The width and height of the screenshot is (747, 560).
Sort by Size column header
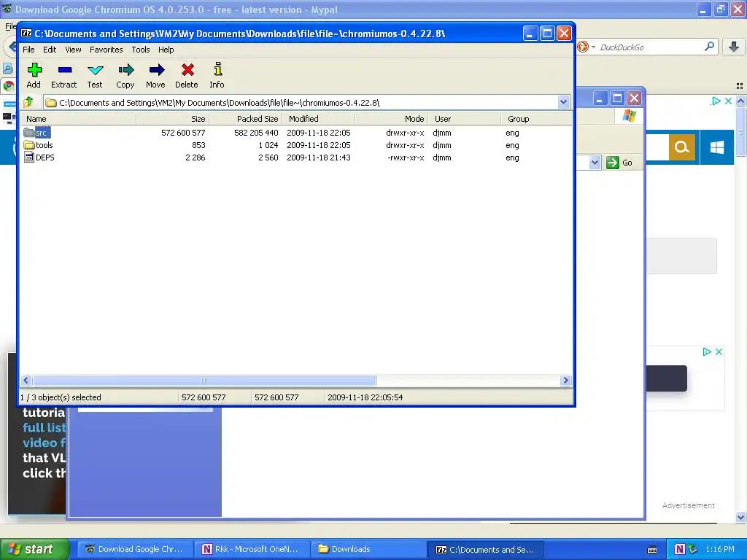172,119
